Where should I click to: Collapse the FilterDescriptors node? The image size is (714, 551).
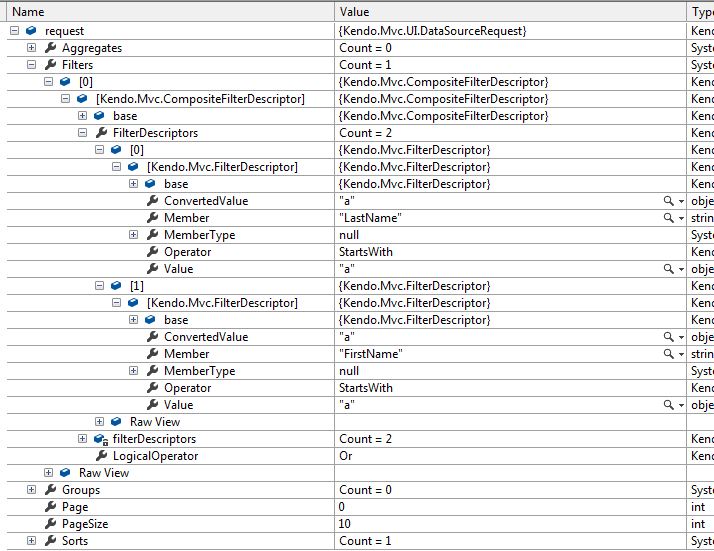click(x=82, y=133)
